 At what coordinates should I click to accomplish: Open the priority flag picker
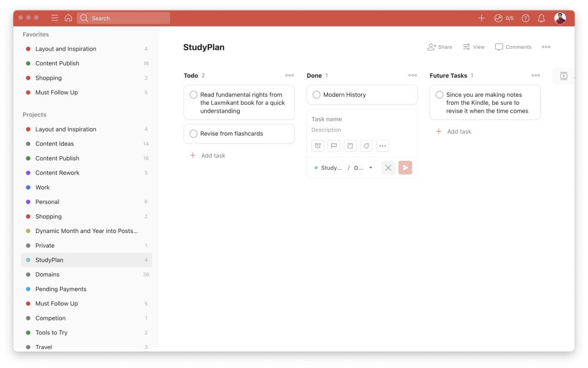334,146
